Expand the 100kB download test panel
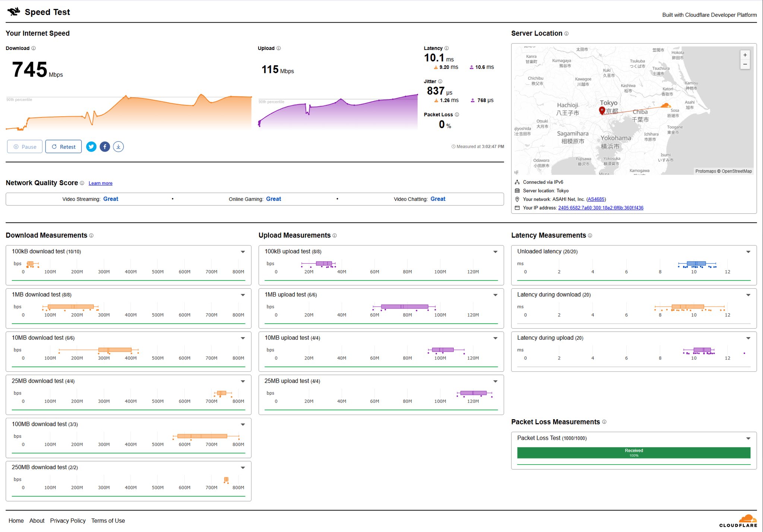The width and height of the screenshot is (763, 532). click(243, 252)
